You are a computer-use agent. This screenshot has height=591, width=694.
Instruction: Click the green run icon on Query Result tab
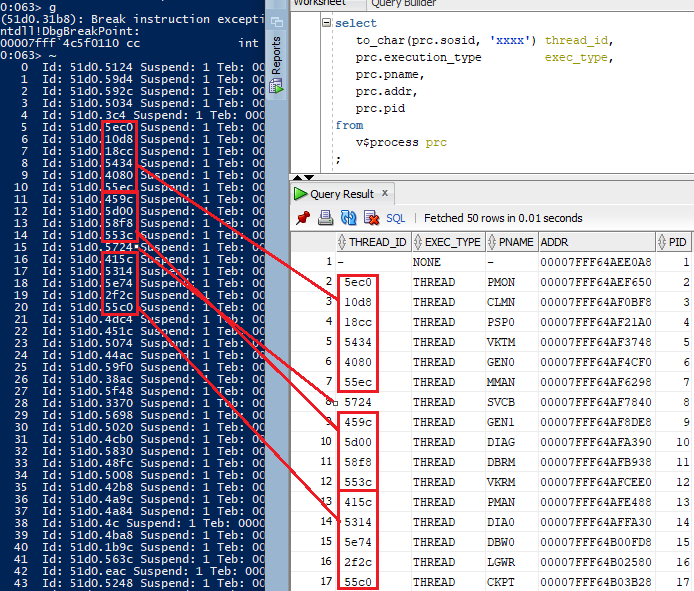point(300,194)
